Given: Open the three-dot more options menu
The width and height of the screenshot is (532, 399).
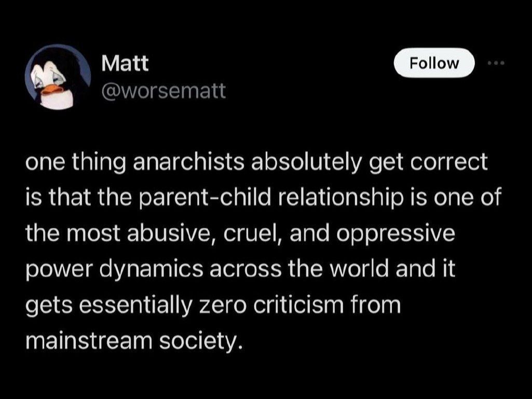Looking at the screenshot, I should [497, 63].
